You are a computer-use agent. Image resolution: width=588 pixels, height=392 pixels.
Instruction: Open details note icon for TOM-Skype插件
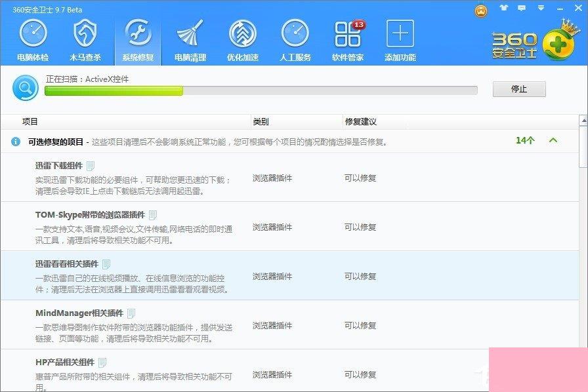tap(153, 215)
